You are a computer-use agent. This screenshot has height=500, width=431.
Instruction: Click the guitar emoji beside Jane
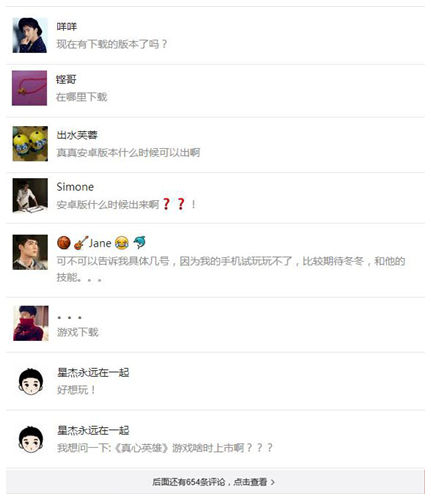click(81, 243)
